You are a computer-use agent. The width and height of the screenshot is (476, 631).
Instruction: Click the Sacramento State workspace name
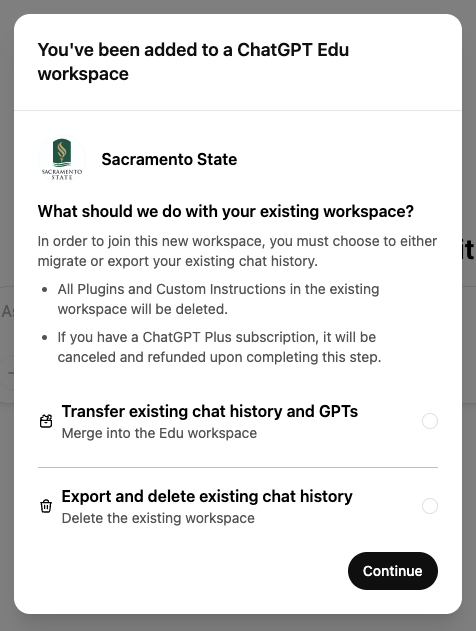[x=169, y=159]
